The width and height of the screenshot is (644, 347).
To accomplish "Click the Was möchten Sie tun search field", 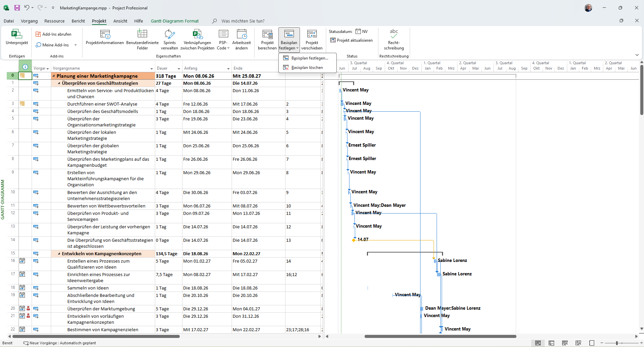I will 243,21.
